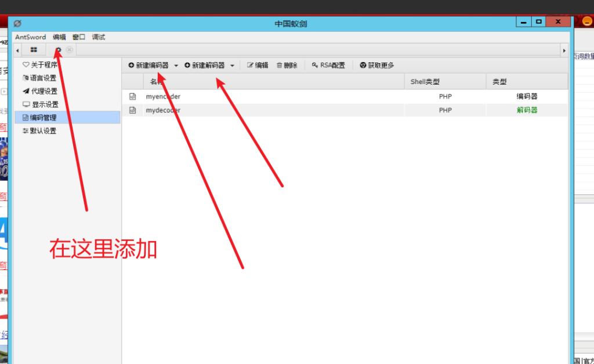
Task: Select 语言设置 in the sidebar
Action: point(44,78)
